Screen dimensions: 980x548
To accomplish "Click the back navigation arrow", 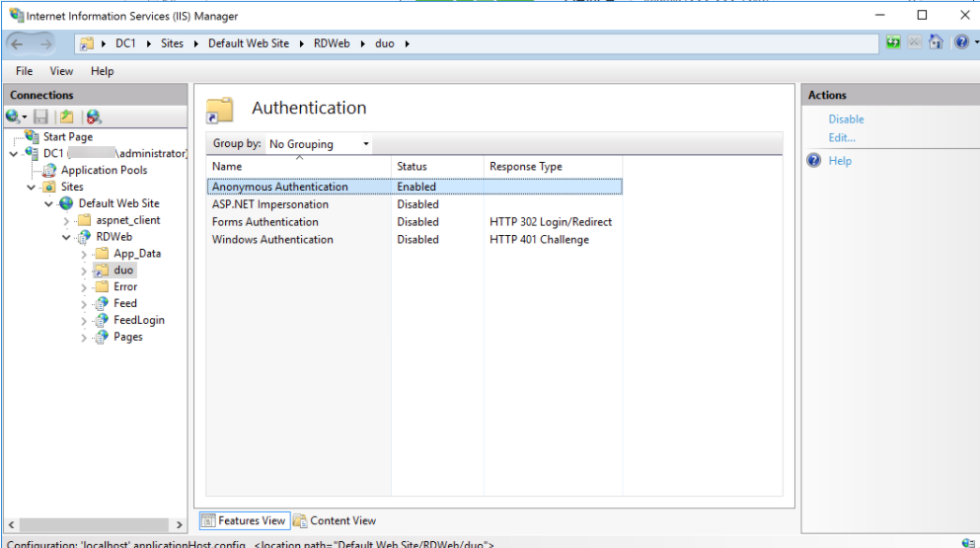I will tap(19, 43).
